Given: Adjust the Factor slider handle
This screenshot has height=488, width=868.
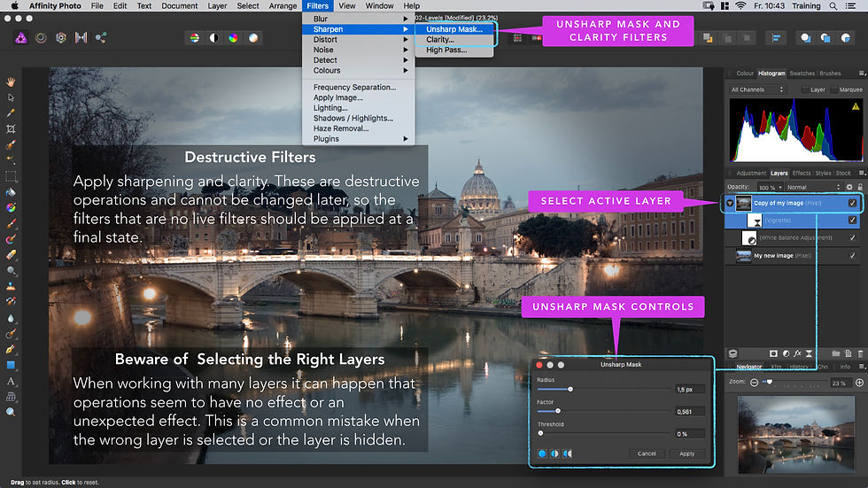Looking at the screenshot, I should coord(557,411).
